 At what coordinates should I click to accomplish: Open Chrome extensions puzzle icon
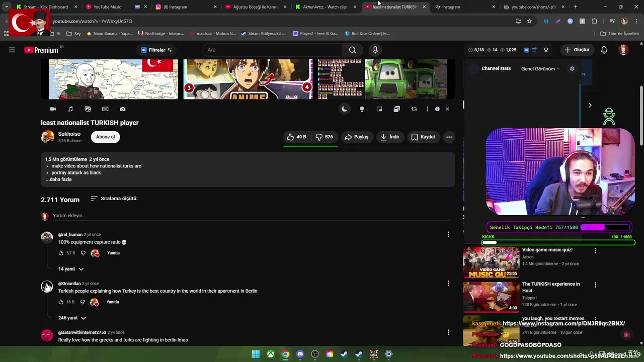595,21
